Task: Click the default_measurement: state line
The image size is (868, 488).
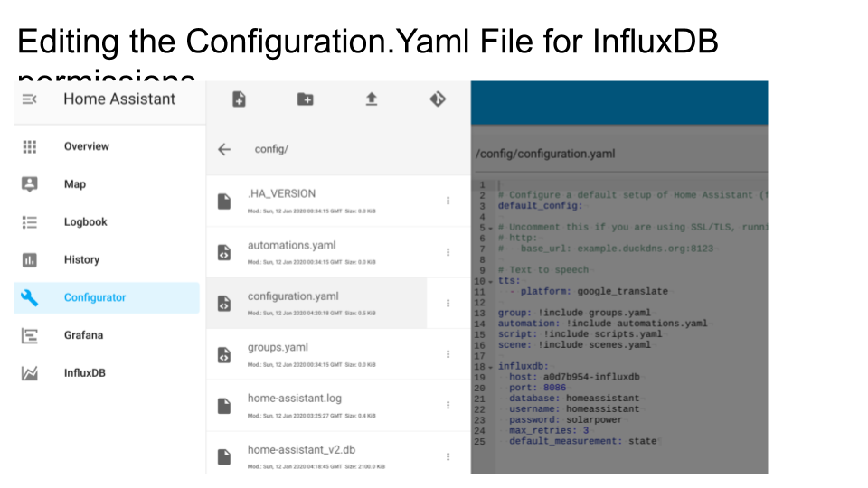Action: (583, 442)
